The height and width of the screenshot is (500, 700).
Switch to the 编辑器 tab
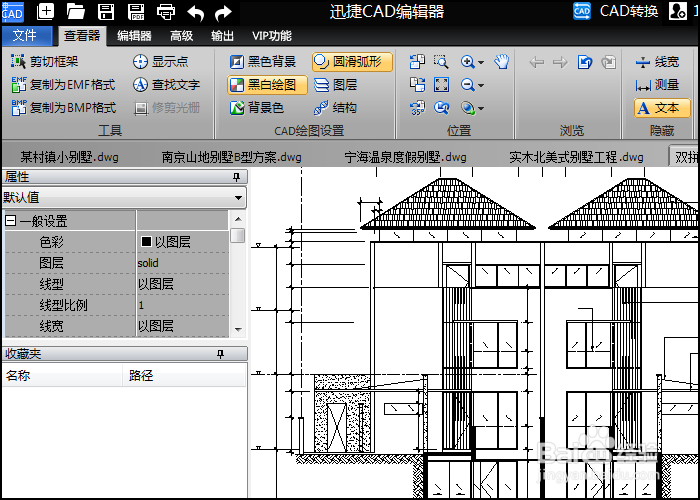pyautogui.click(x=134, y=36)
